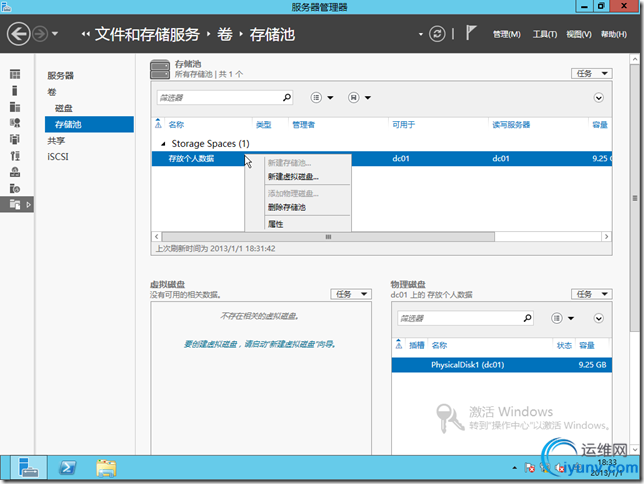Click the left arrow of the horizontal scrollbar

156,237
